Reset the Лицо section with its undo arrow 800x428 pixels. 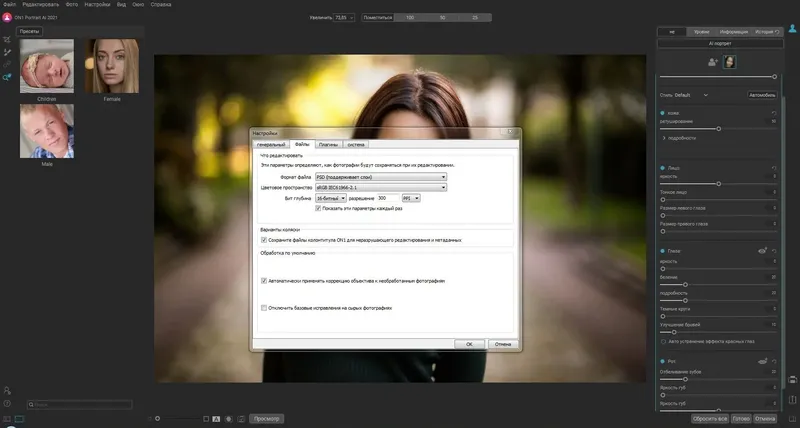coord(774,168)
